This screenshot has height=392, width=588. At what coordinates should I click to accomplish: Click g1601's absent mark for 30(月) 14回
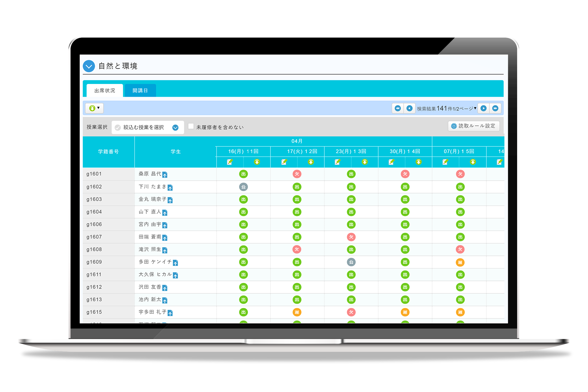pyautogui.click(x=405, y=174)
